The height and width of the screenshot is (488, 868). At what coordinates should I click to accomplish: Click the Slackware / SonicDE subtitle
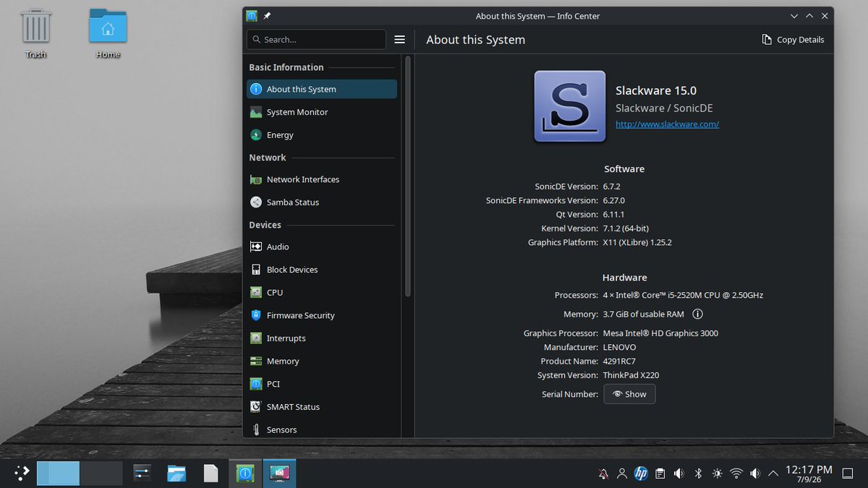(664, 108)
